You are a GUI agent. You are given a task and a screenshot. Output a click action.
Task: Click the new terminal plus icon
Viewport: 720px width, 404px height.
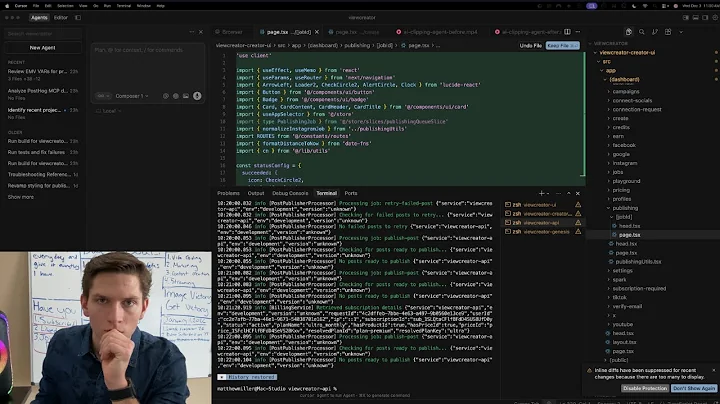coord(541,193)
